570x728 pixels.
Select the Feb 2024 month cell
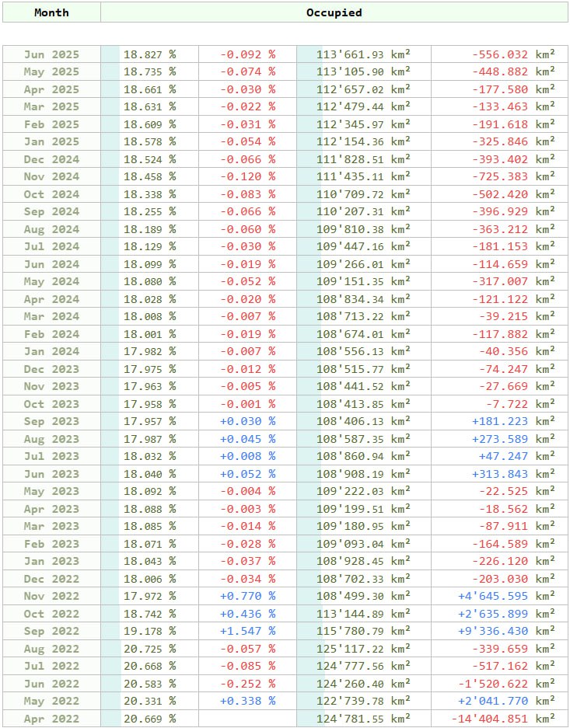pyautogui.click(x=51, y=334)
